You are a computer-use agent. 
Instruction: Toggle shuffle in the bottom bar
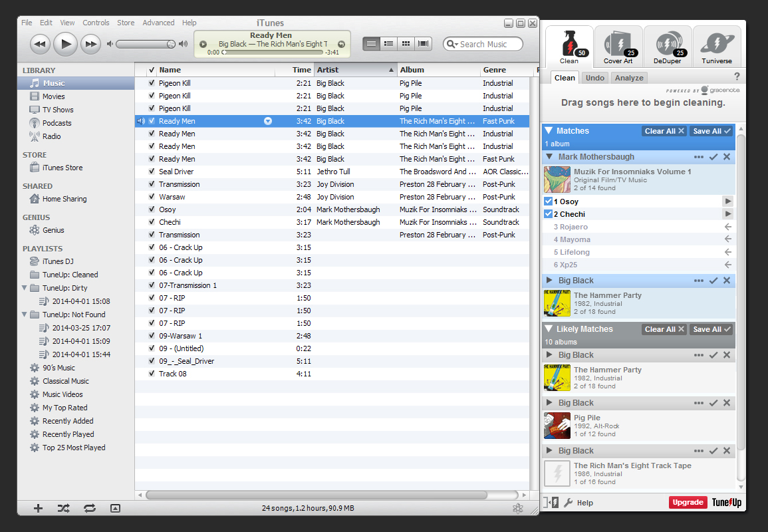point(63,508)
